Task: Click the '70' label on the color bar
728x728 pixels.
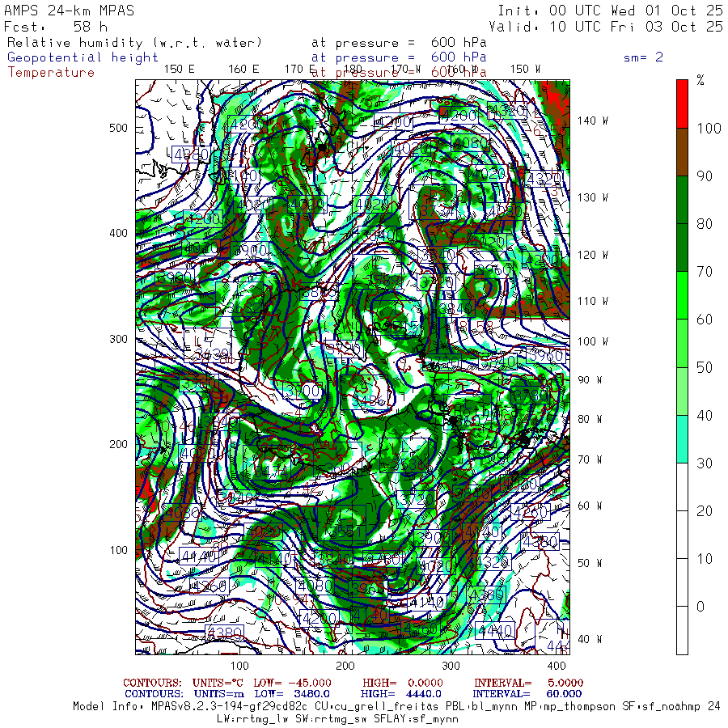Action: pos(705,272)
